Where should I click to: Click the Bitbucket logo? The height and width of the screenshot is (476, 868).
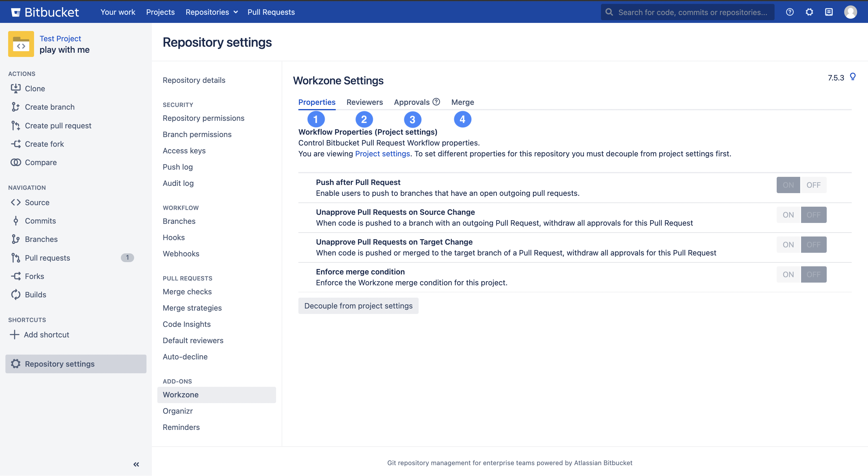(x=16, y=12)
